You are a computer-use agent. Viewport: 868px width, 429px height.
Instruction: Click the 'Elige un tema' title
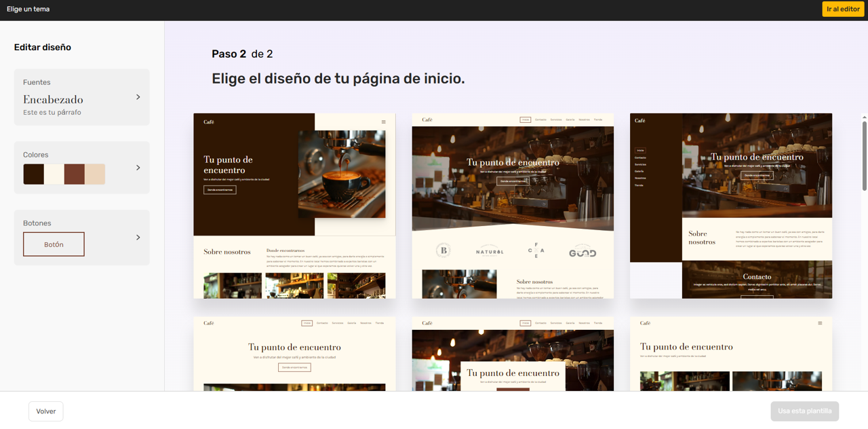[x=28, y=9]
